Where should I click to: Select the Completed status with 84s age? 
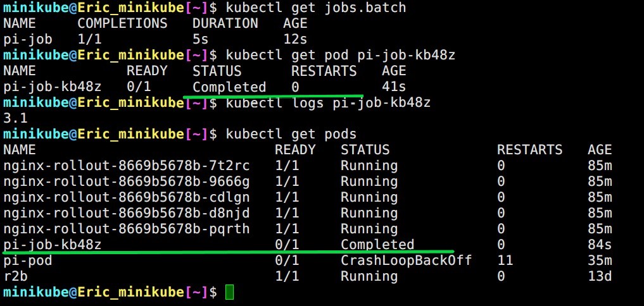point(377,245)
